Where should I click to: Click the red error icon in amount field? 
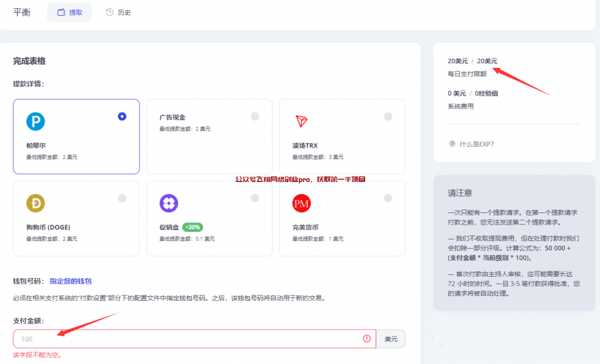point(367,339)
